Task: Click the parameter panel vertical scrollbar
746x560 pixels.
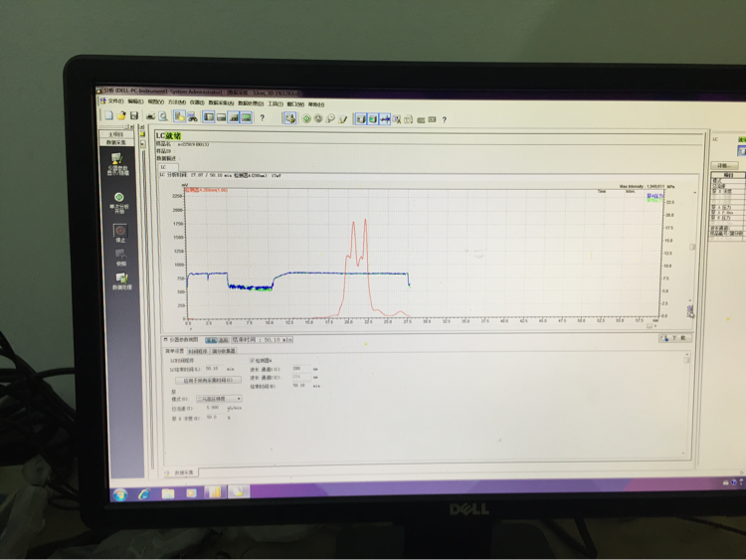Action: click(686, 403)
